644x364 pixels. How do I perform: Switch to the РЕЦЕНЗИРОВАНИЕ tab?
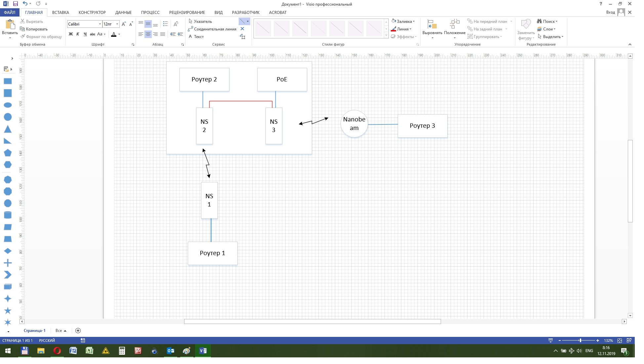click(187, 13)
